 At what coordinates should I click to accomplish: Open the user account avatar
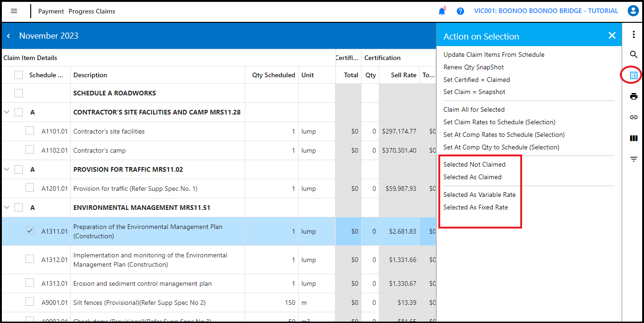tap(633, 11)
